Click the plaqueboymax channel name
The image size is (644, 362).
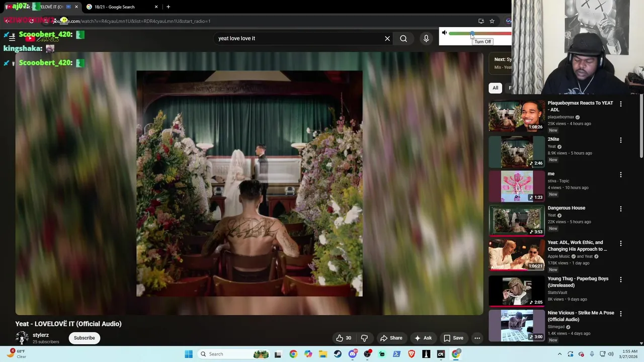pos(561,117)
